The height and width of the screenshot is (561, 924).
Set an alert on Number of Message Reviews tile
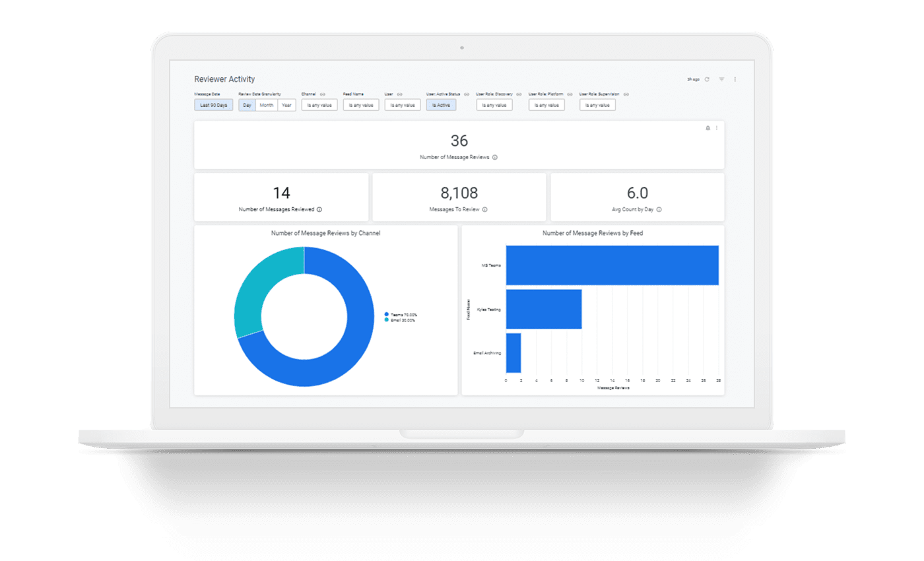708,127
